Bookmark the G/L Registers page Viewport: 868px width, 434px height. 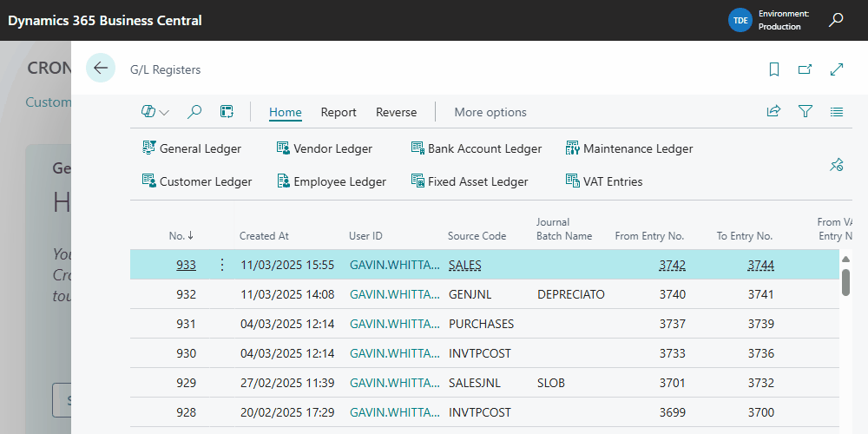point(774,69)
